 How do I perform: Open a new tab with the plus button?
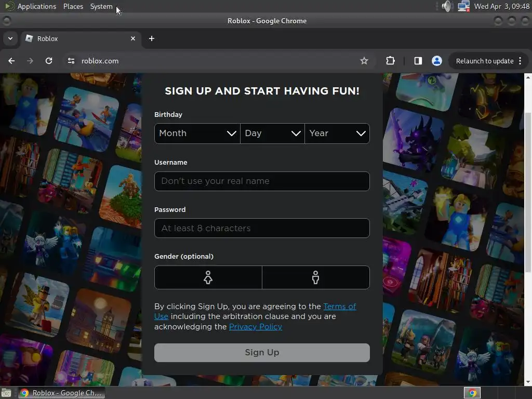click(x=152, y=38)
